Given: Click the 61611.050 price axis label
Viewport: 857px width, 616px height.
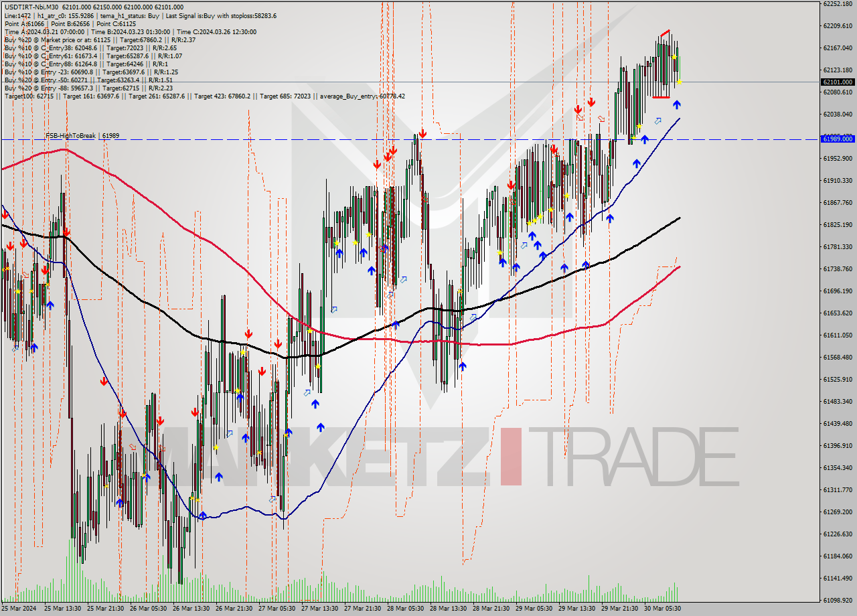Looking at the screenshot, I should [838, 335].
